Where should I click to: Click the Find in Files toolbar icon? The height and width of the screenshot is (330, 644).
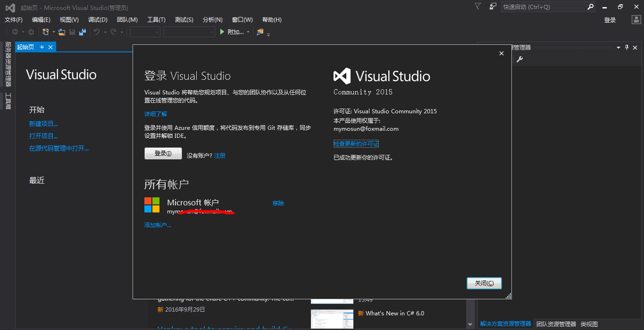tap(260, 32)
